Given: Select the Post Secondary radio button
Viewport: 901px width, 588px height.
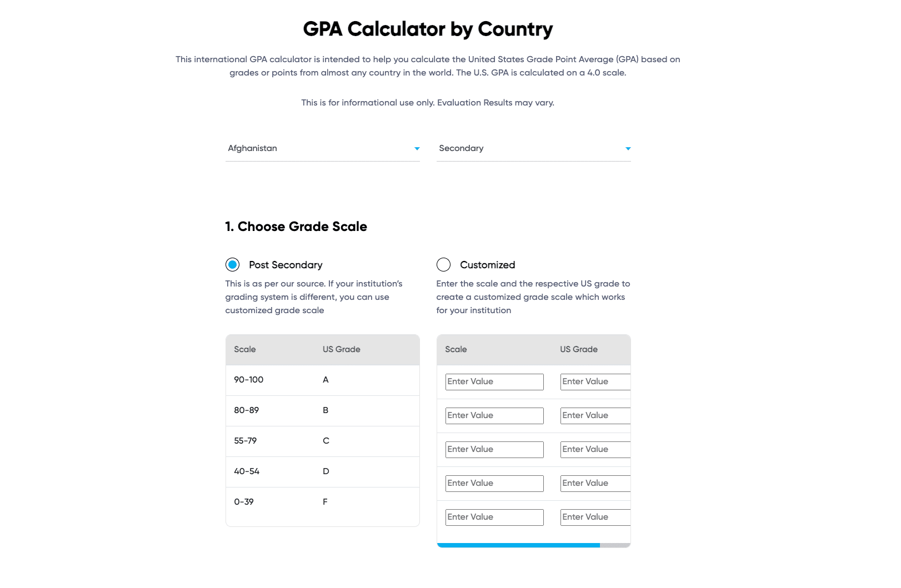Looking at the screenshot, I should point(233,265).
